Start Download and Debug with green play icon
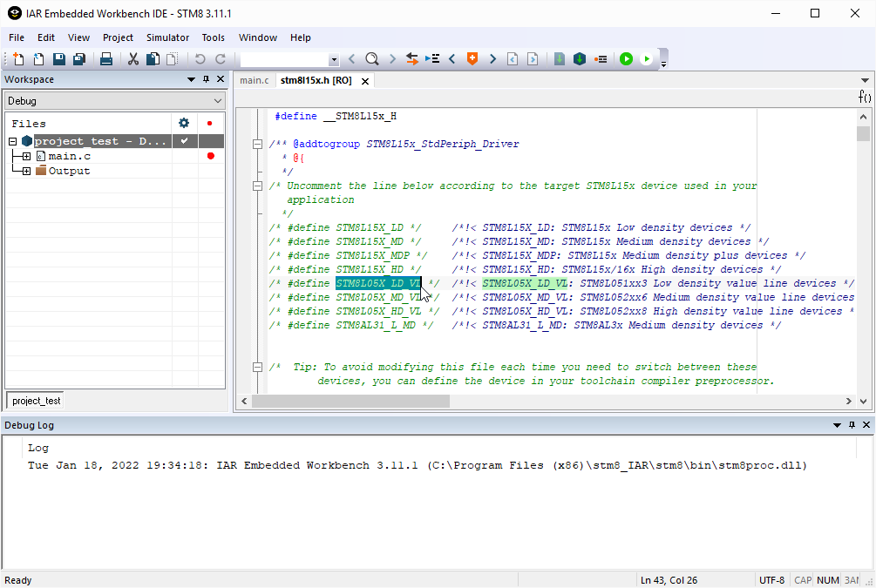Screen dimensions: 876x588 626,58
